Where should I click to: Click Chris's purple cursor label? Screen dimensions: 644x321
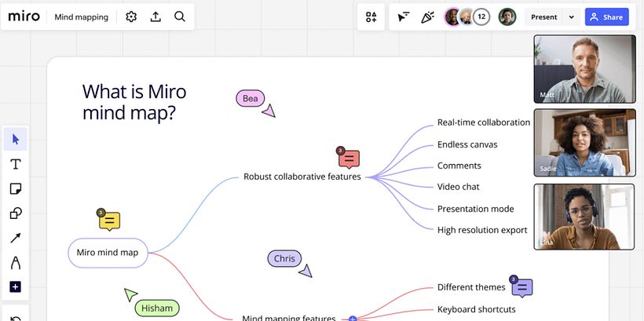pos(284,259)
